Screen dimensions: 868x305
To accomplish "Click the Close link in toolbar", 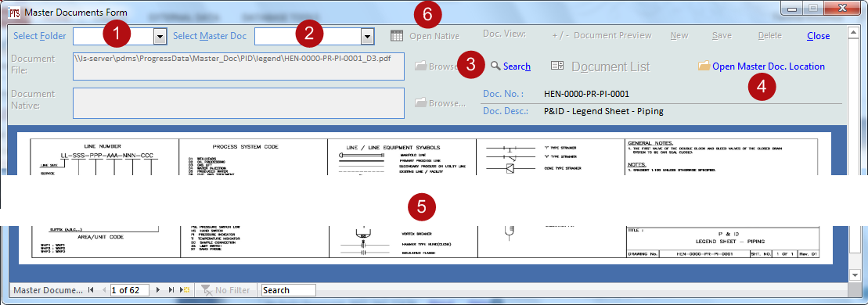I will click(818, 35).
